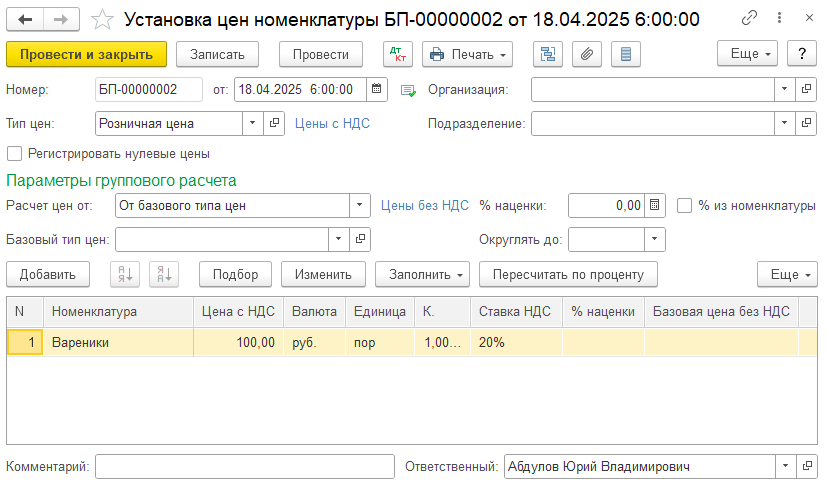Enable Регистрировать нулевые цены checkbox
Screen dimensions: 827x486
click(14, 154)
